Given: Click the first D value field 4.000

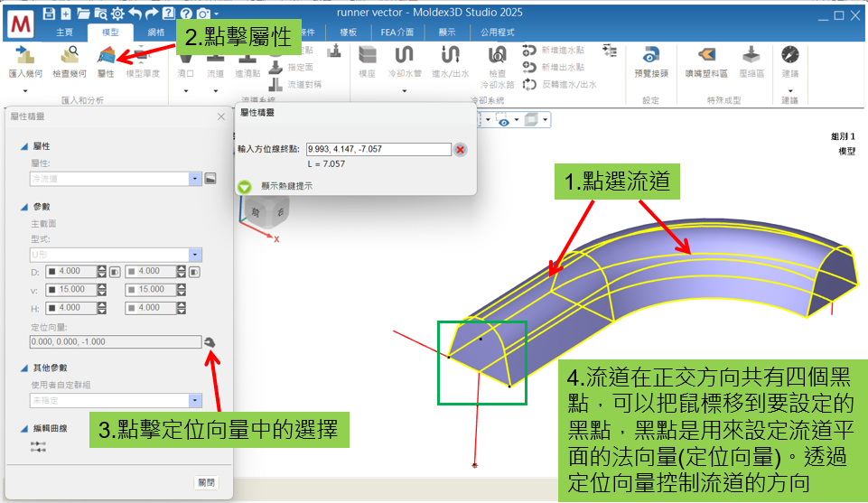Looking at the screenshot, I should (70, 271).
